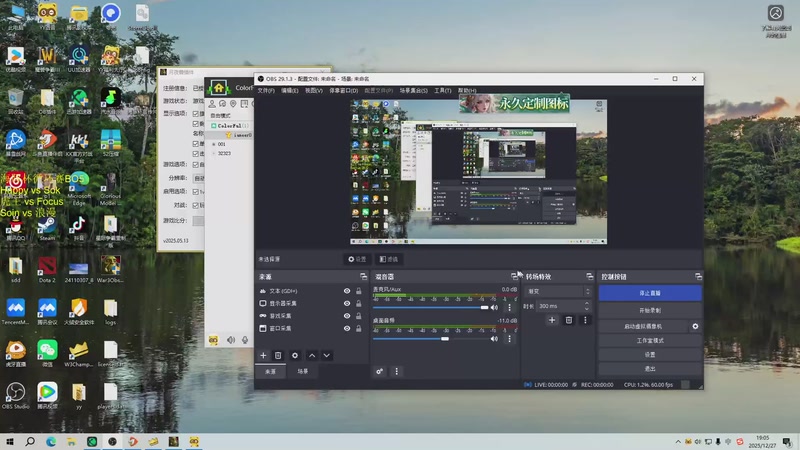Show hidden system tray icons chevron
Screen dimensions: 800x450
pos(678,441)
